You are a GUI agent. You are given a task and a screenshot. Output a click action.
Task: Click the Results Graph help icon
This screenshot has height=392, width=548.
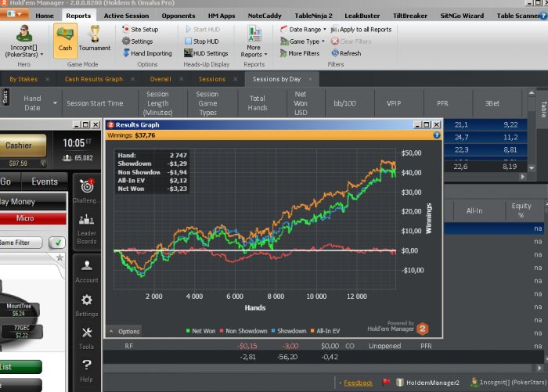point(437,135)
